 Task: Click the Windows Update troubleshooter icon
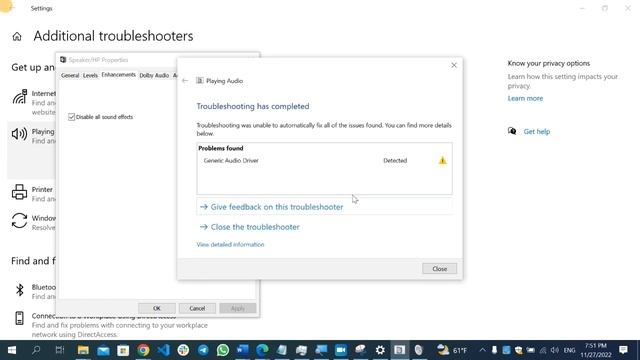click(19, 221)
